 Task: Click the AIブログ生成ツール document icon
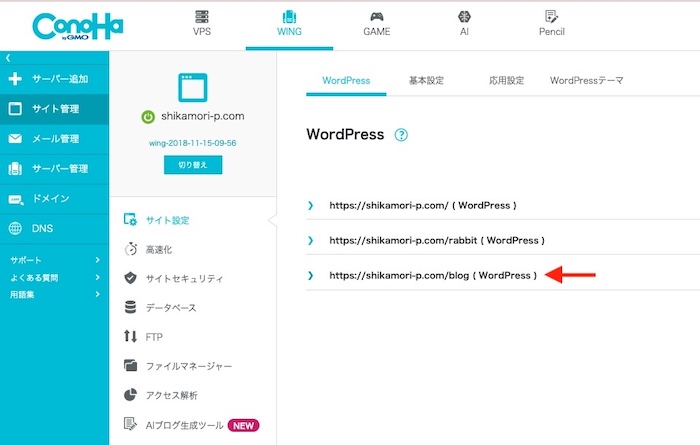130,424
